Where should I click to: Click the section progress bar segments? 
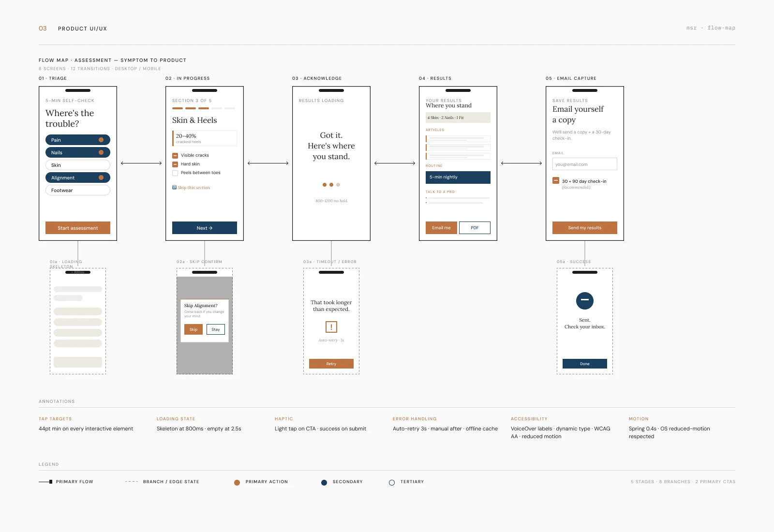click(x=204, y=108)
